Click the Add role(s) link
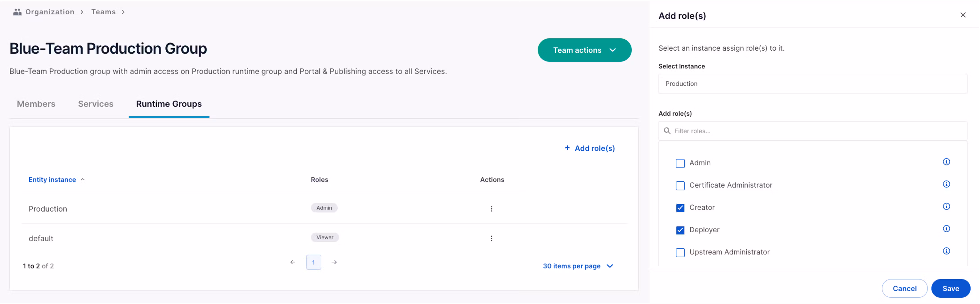 tap(590, 148)
